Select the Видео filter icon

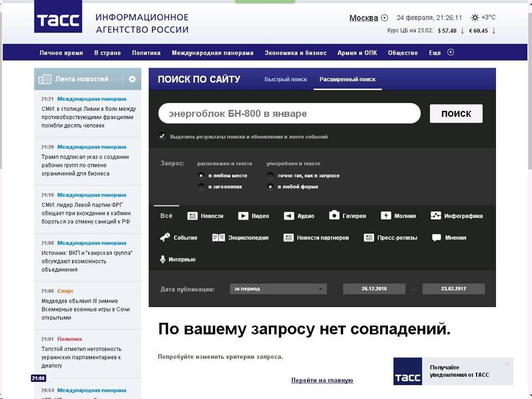click(x=243, y=216)
